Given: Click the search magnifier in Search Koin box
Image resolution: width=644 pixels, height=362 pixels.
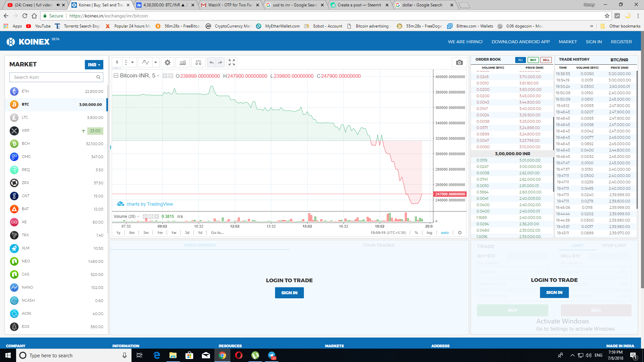Looking at the screenshot, I should 98,77.
